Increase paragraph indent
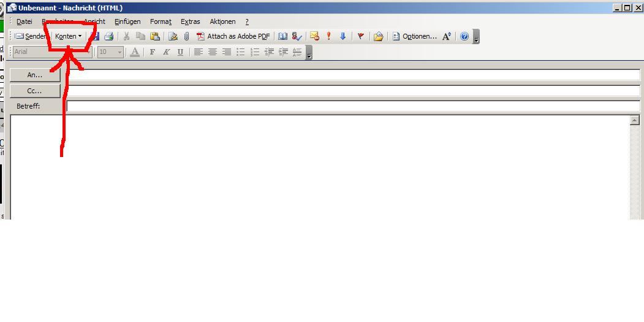The width and height of the screenshot is (644, 322). pyautogui.click(x=283, y=52)
